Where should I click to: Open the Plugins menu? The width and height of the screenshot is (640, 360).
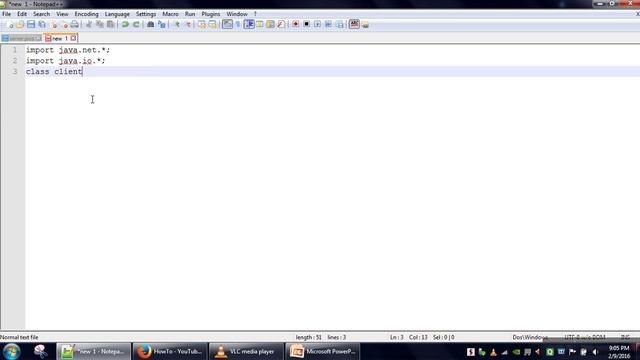tap(211, 14)
